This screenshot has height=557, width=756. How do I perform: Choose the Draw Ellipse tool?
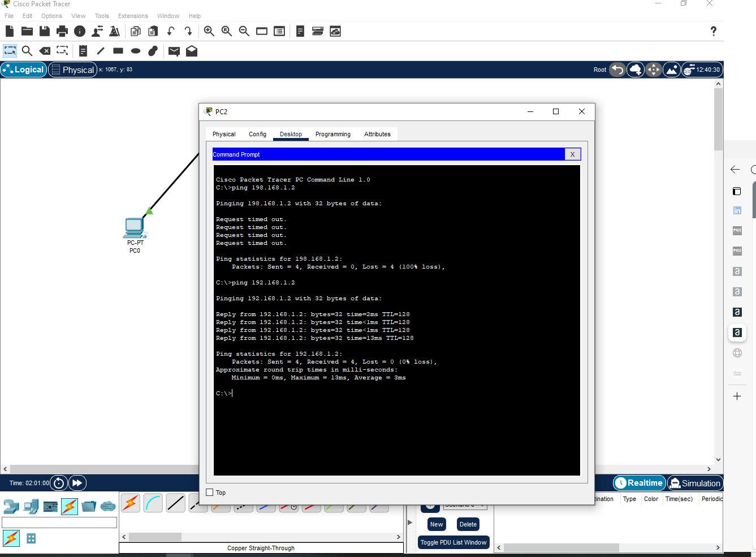136,51
